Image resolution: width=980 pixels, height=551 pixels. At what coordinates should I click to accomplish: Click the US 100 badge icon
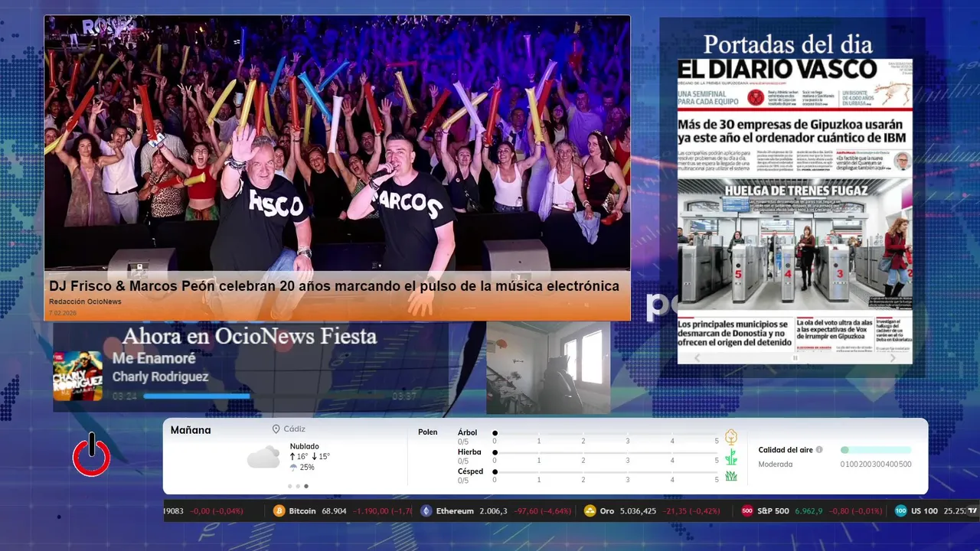point(901,510)
